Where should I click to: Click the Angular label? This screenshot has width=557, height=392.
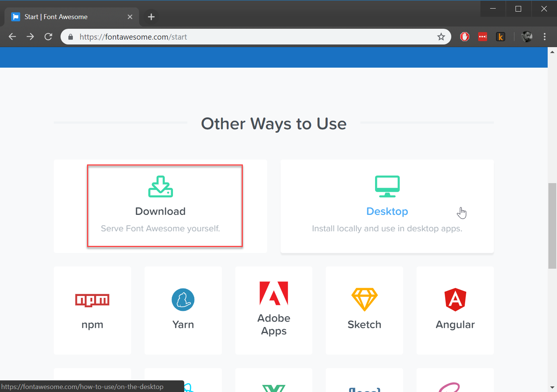tap(455, 324)
